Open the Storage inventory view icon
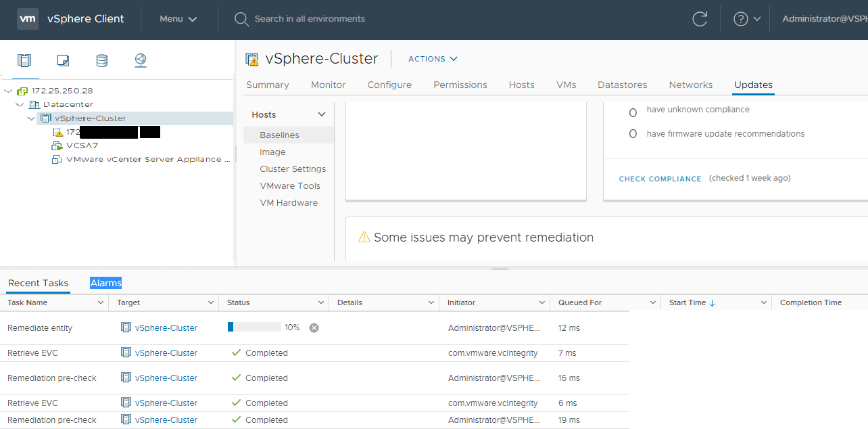 pos(101,61)
